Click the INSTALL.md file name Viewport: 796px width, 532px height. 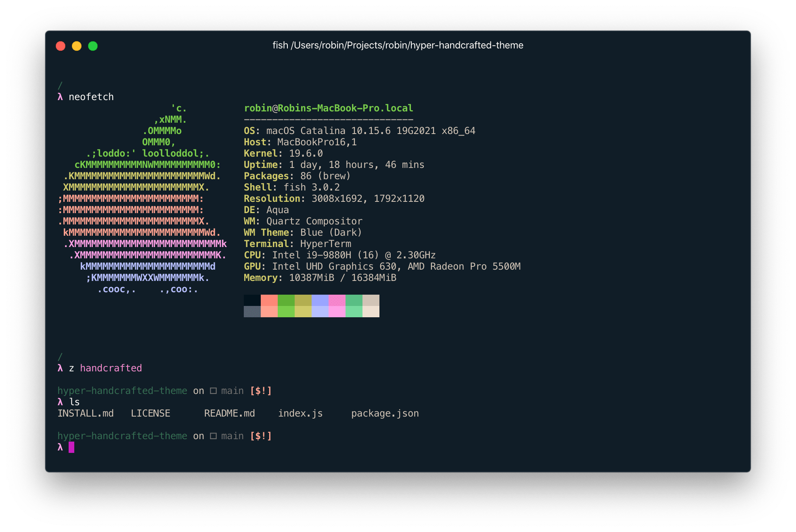coord(86,413)
